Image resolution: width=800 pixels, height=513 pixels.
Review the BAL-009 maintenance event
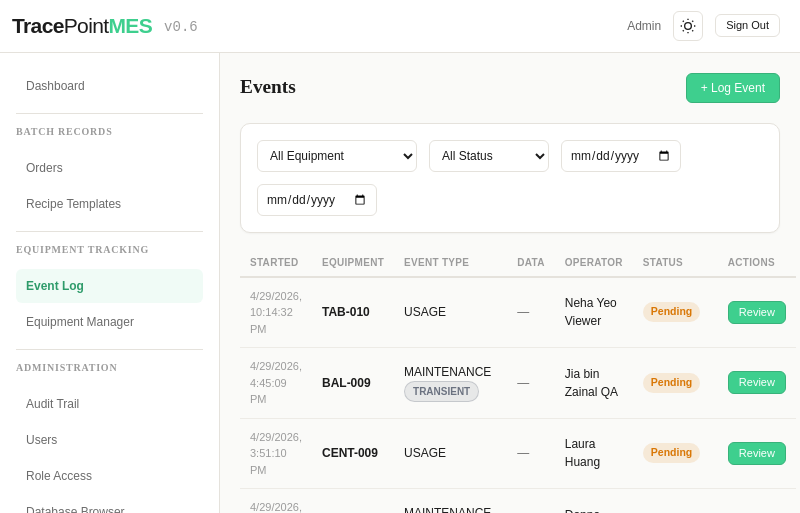click(757, 382)
